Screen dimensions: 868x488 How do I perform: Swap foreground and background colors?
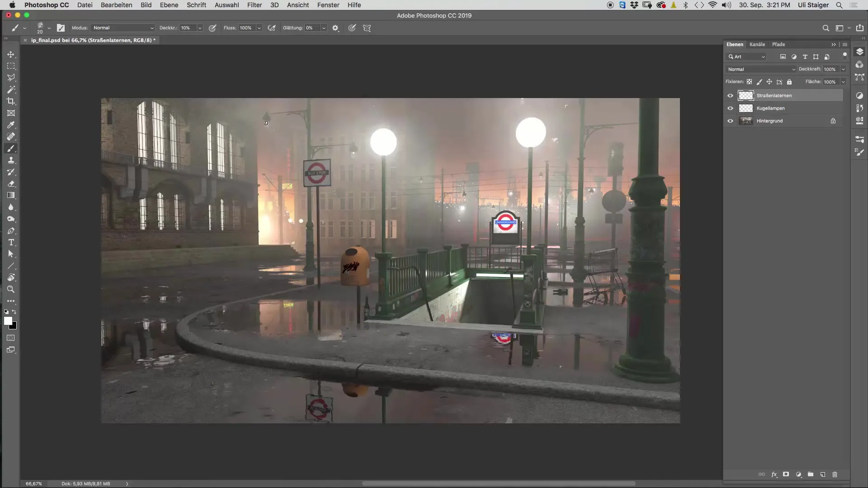(x=14, y=312)
